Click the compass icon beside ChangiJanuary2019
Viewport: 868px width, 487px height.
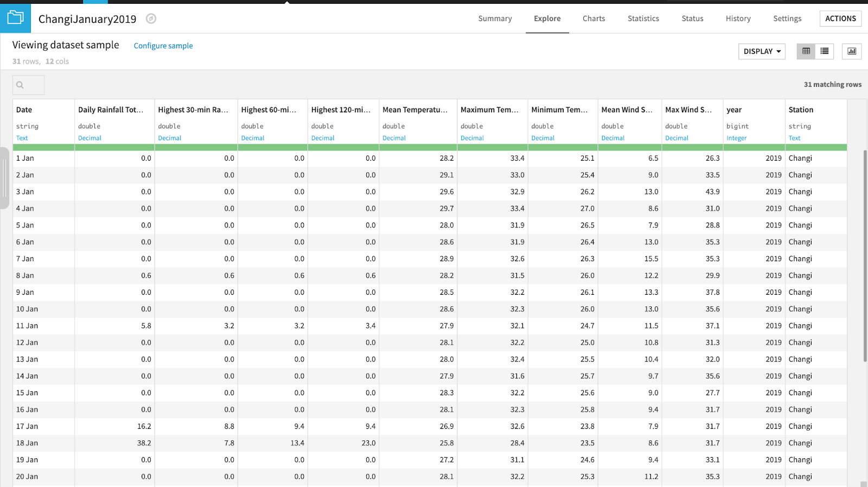(151, 18)
